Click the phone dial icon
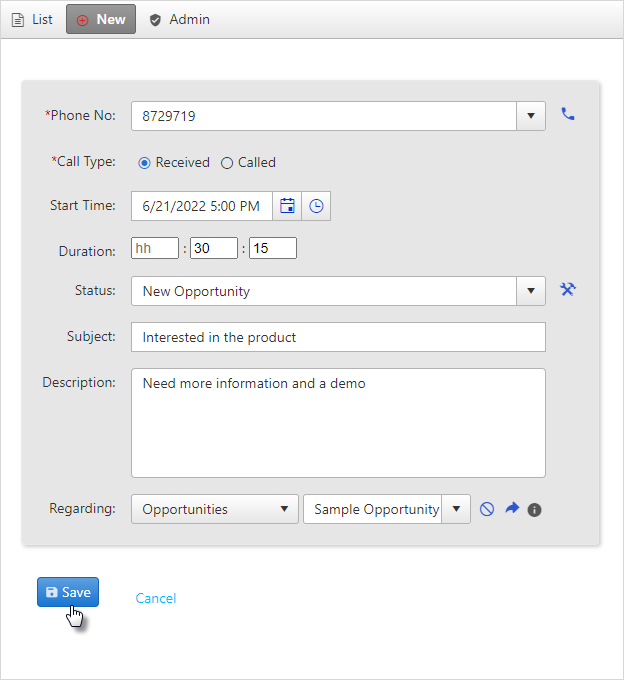 [x=568, y=114]
